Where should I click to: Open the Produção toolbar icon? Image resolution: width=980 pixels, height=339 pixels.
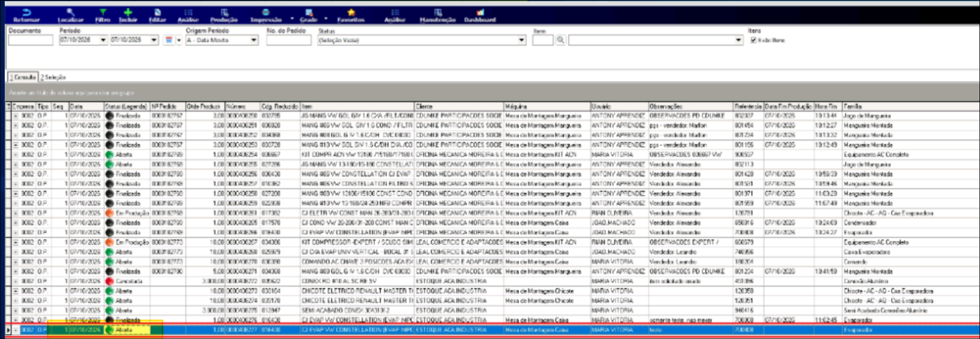pos(224,13)
